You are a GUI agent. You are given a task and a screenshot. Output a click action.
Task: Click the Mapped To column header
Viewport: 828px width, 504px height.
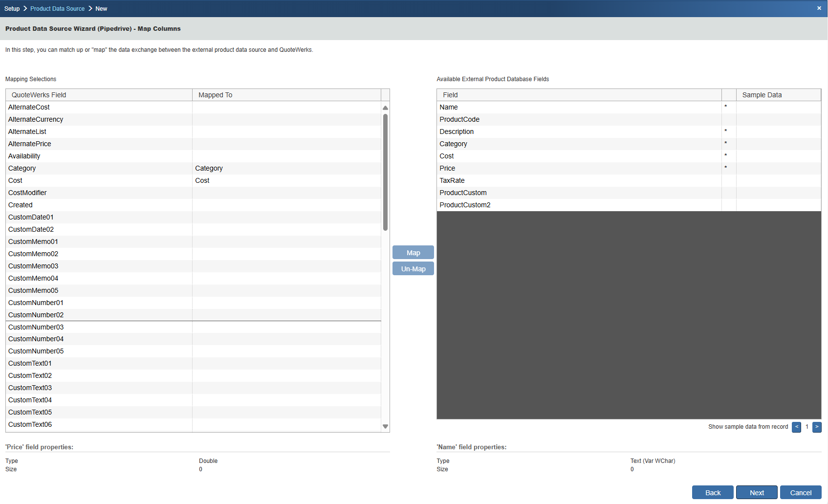tap(286, 95)
